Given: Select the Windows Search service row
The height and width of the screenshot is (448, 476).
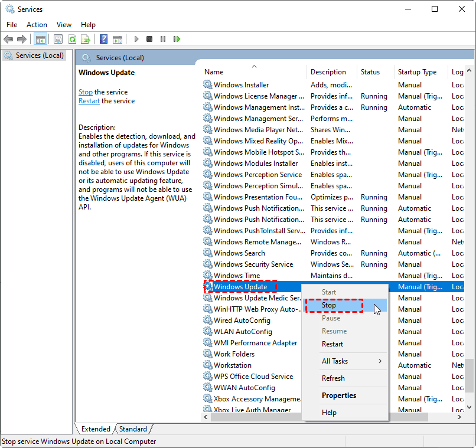Looking at the screenshot, I should point(239,253).
